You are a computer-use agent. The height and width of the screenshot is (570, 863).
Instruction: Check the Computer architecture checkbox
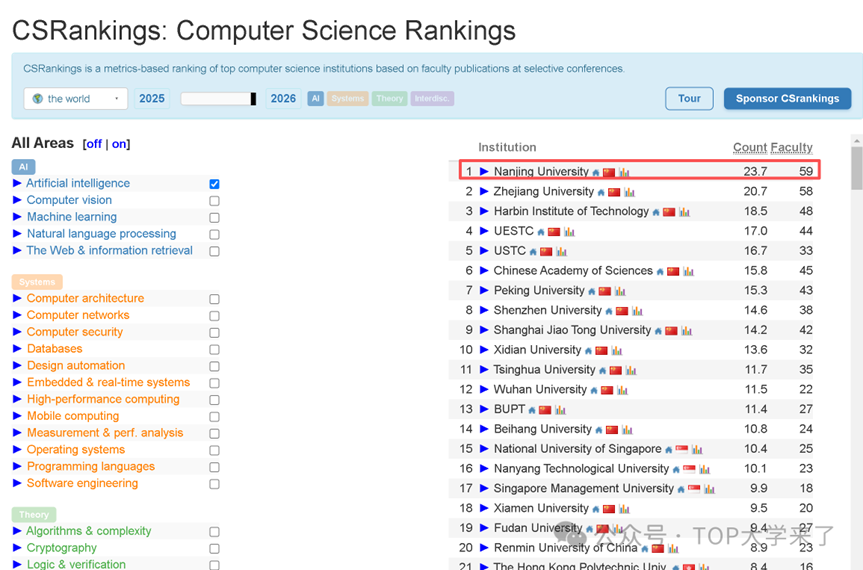(x=214, y=299)
